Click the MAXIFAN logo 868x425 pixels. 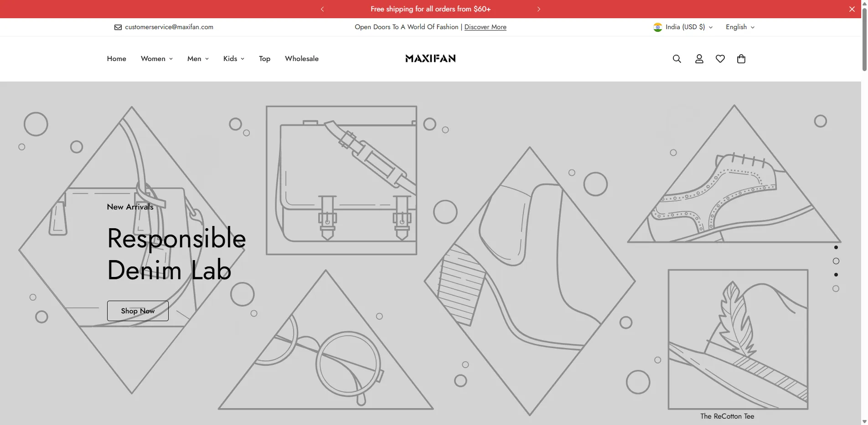pyautogui.click(x=430, y=59)
